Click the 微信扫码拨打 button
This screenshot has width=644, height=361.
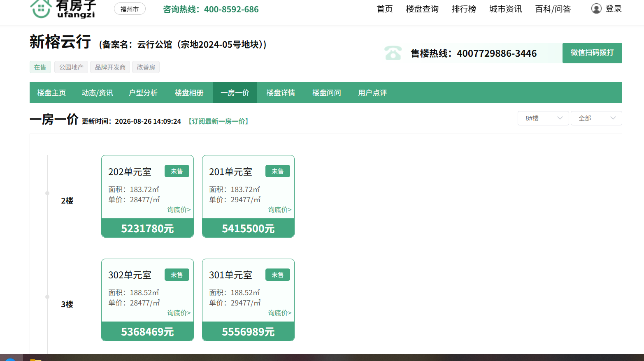[x=592, y=53]
